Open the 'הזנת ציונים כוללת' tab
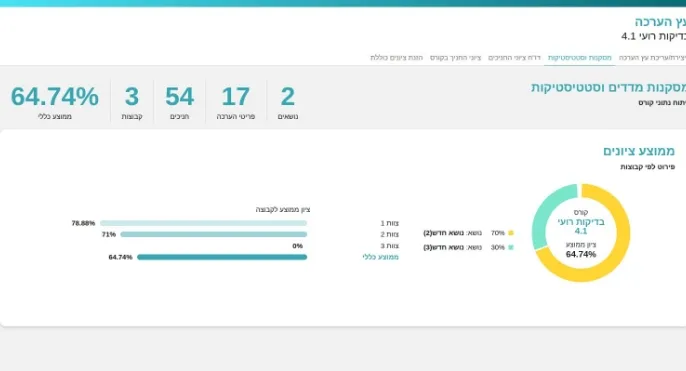 pos(396,58)
